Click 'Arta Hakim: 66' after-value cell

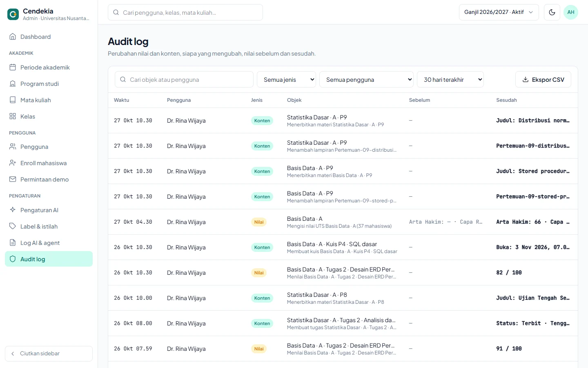click(533, 222)
